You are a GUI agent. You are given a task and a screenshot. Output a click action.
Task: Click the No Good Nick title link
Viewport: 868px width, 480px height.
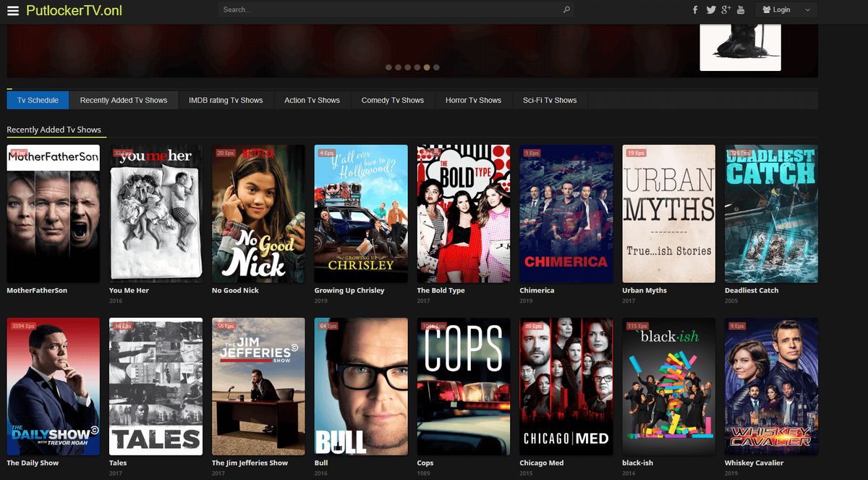click(x=235, y=290)
